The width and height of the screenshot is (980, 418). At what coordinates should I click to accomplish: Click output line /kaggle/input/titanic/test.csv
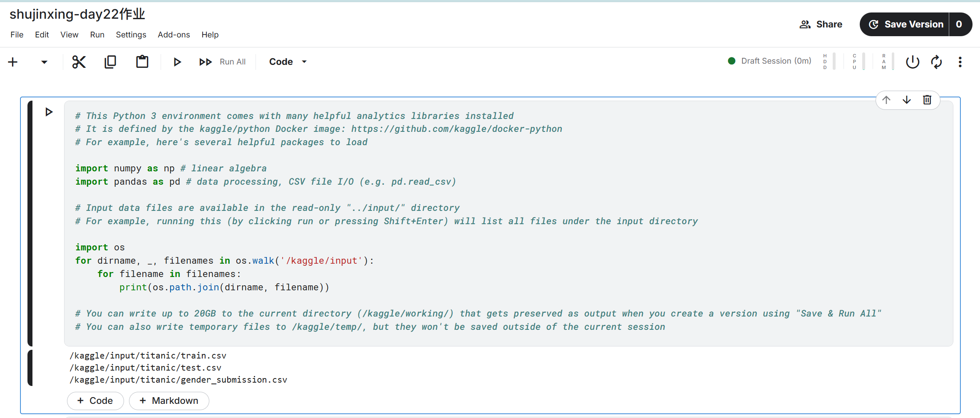145,368
